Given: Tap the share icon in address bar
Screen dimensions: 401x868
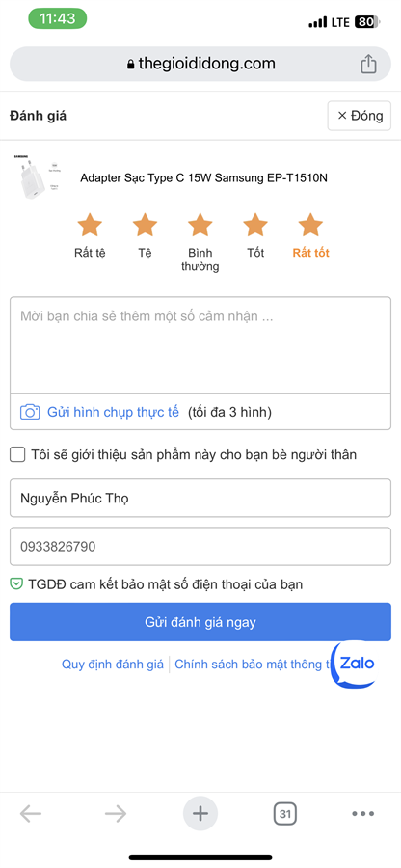Looking at the screenshot, I should 368,65.
